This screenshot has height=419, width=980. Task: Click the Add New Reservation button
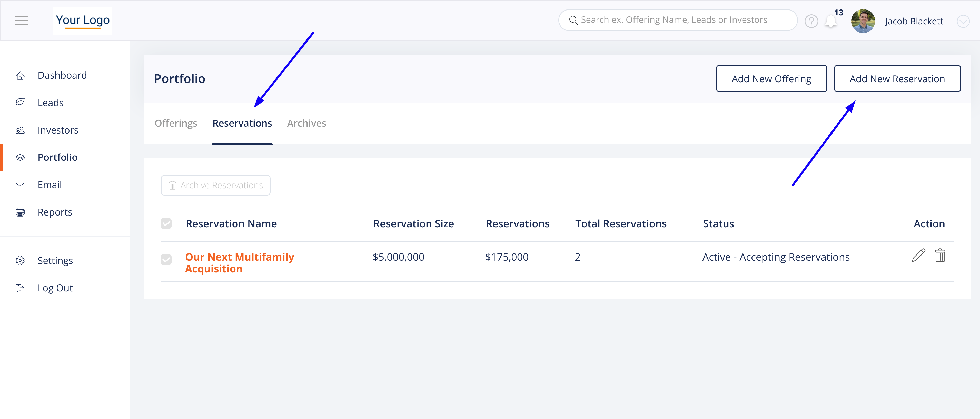point(897,79)
